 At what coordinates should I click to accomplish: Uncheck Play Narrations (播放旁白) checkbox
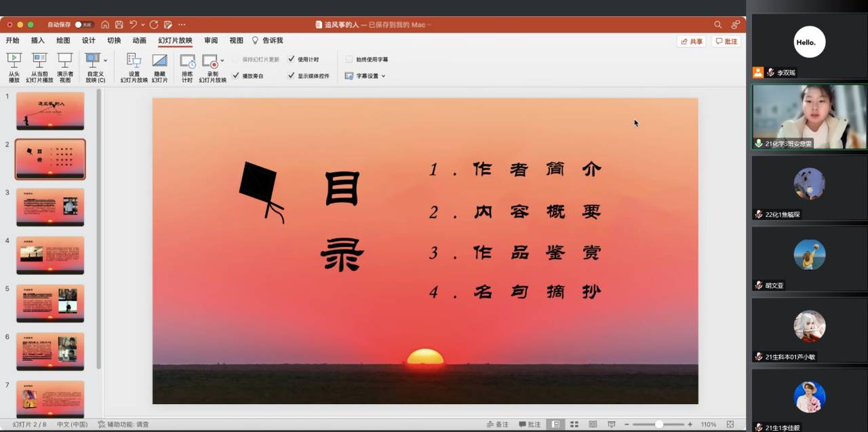coord(236,76)
